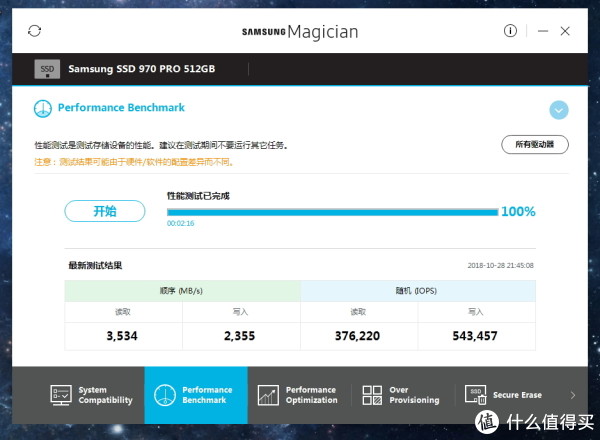Start the benchmark with the 开始 button

coord(105,211)
